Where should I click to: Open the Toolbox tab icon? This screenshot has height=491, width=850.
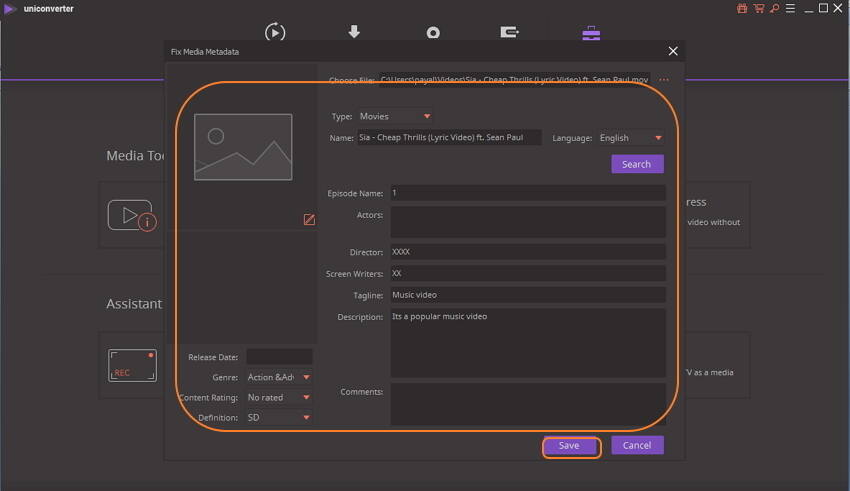click(x=591, y=34)
